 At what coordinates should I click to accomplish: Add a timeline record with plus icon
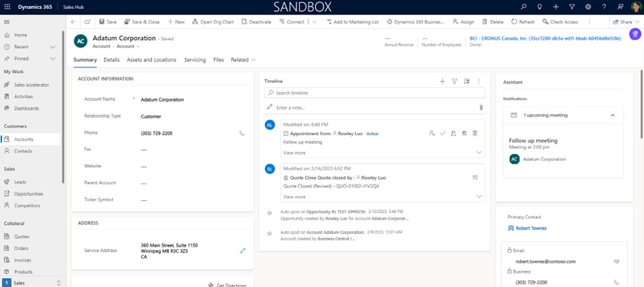click(442, 81)
